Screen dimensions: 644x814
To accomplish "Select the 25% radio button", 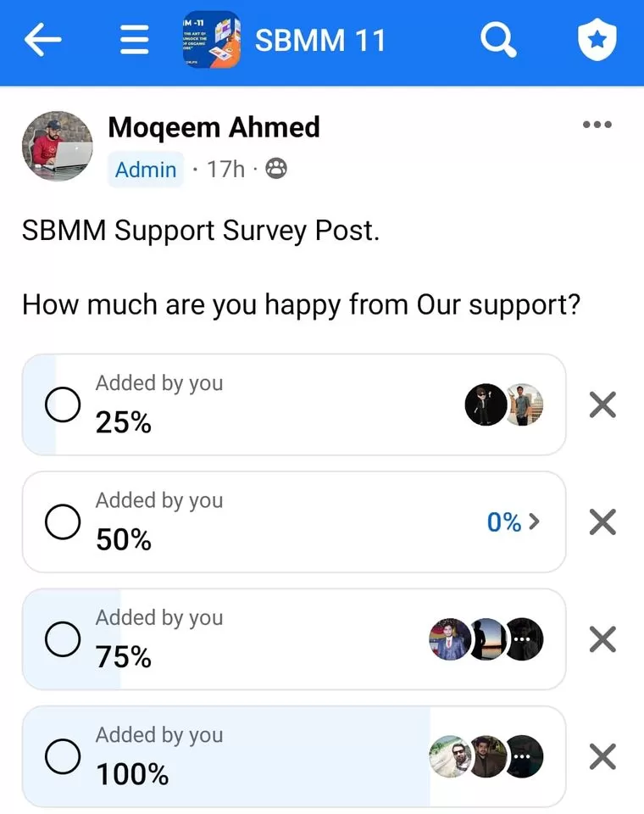I will 63,405.
